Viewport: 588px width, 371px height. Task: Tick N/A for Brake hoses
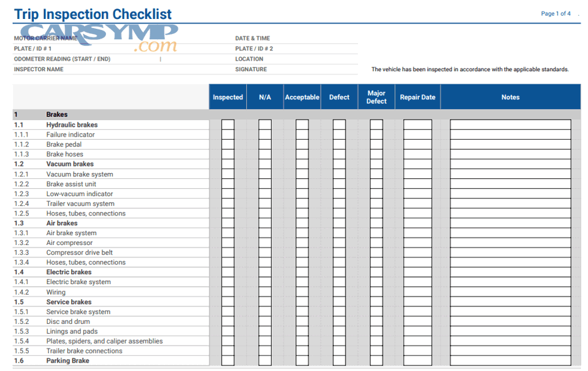pos(265,154)
